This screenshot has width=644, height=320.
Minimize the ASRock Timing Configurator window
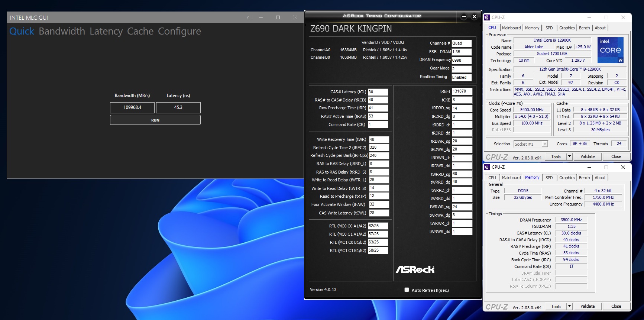[x=463, y=17]
